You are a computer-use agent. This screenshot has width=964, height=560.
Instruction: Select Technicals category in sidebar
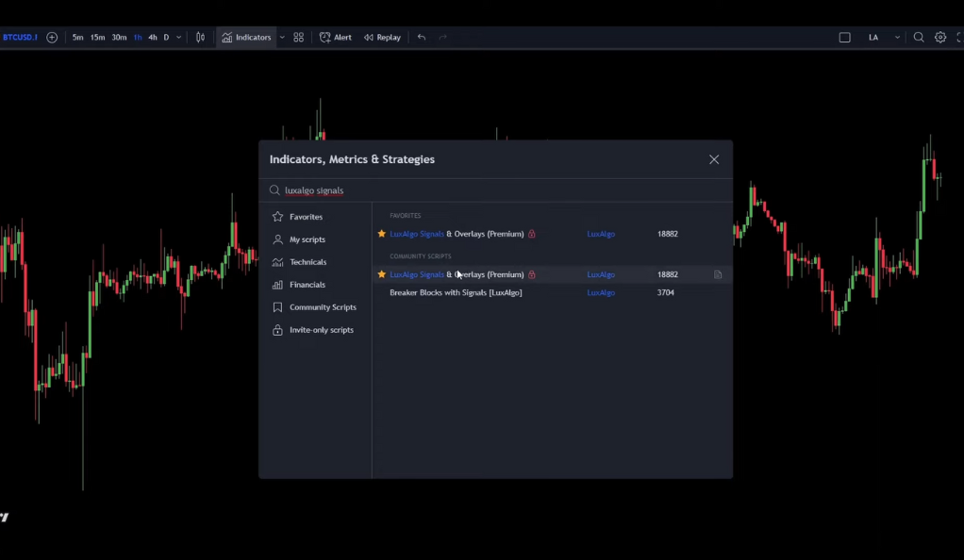coord(307,262)
